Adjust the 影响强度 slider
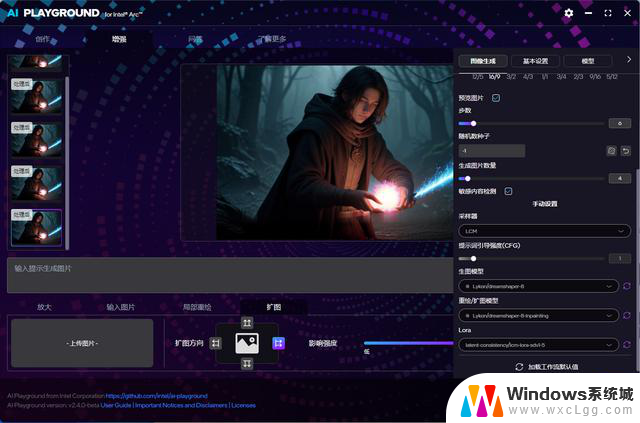The height and width of the screenshot is (423, 640). coord(408,343)
